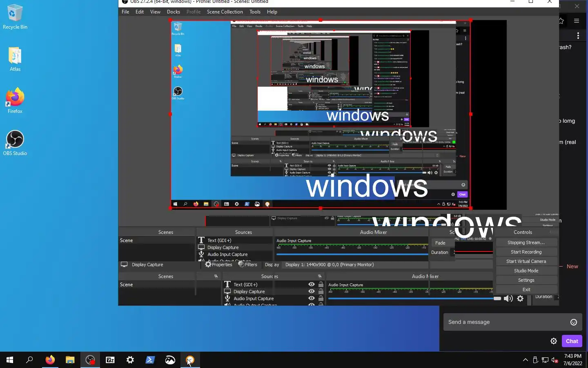588x368 pixels.
Task: Open the Tools menu
Action: point(255,12)
